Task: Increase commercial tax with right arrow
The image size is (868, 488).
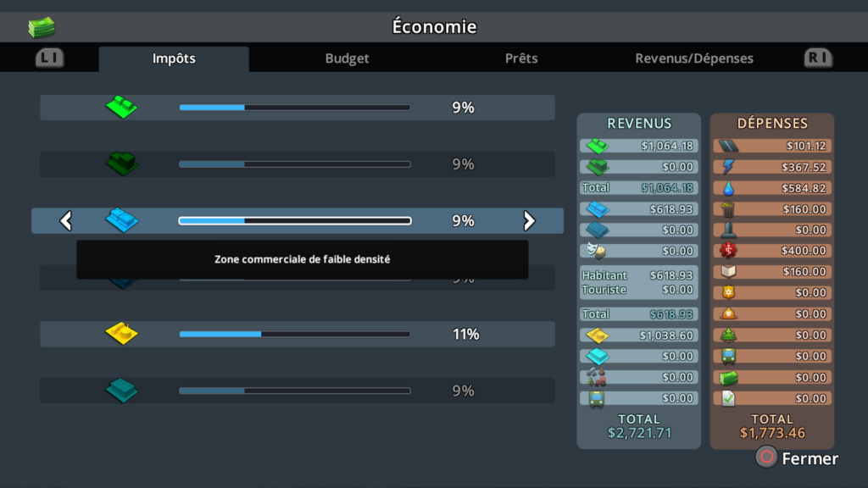Action: 529,221
